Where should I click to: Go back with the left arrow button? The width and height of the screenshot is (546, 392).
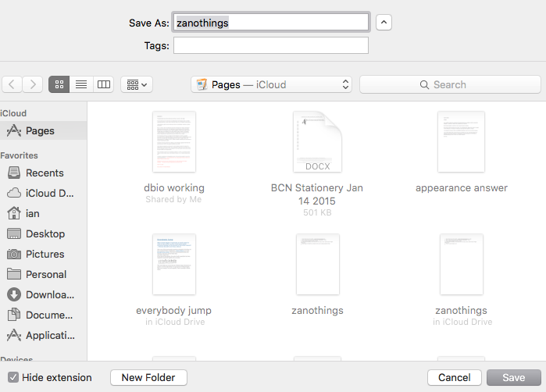point(12,84)
